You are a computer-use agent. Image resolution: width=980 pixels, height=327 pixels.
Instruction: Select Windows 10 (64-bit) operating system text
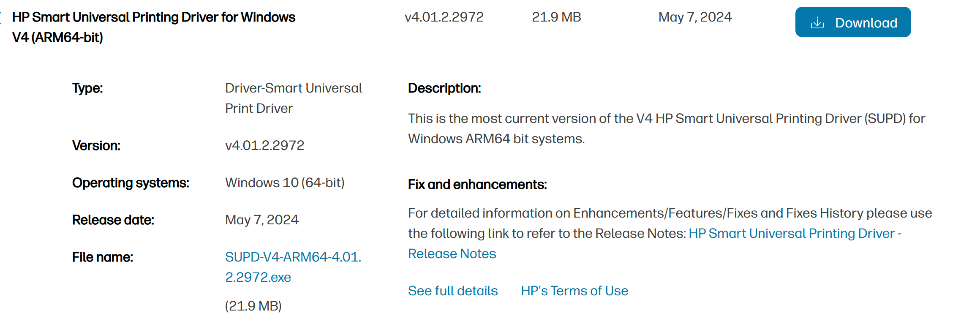point(285,183)
